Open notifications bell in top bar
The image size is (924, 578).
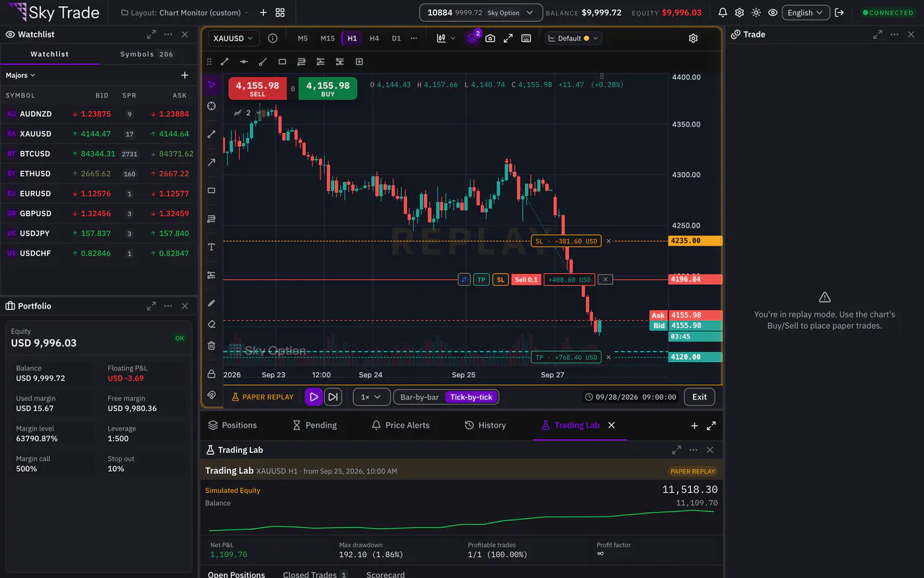pos(723,12)
